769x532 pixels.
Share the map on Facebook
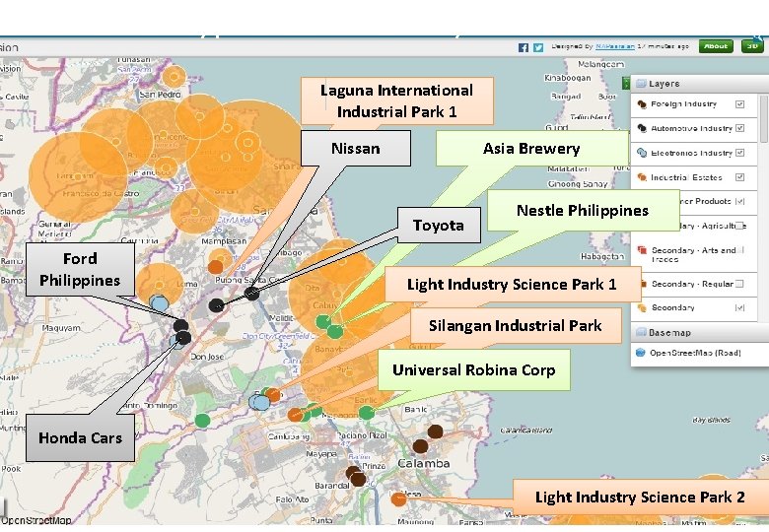pos(524,47)
